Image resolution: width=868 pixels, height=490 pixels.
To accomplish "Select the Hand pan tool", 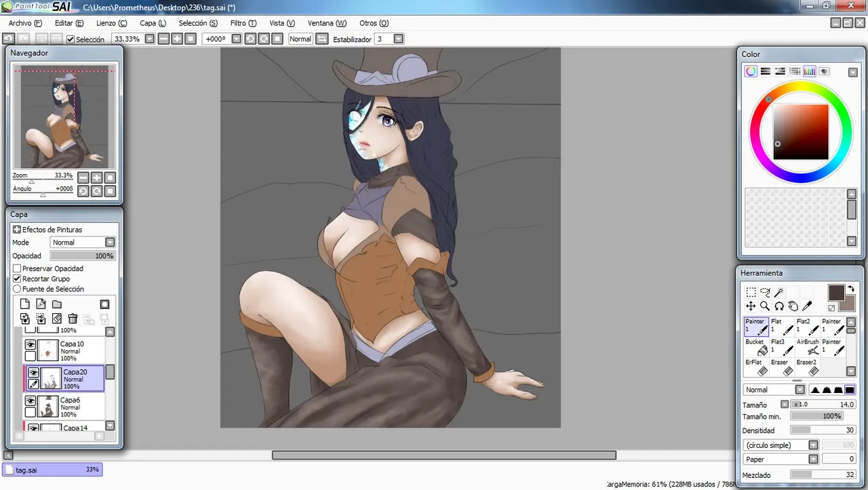I will (793, 306).
